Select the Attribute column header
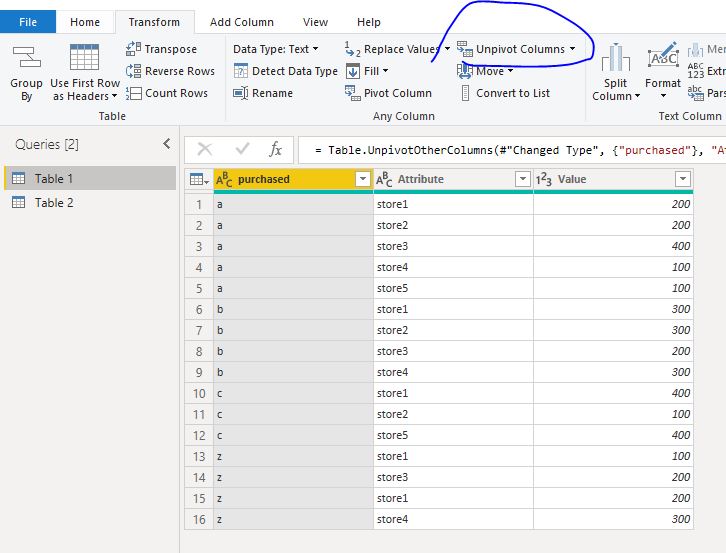This screenshot has height=553, width=726. coord(453,179)
